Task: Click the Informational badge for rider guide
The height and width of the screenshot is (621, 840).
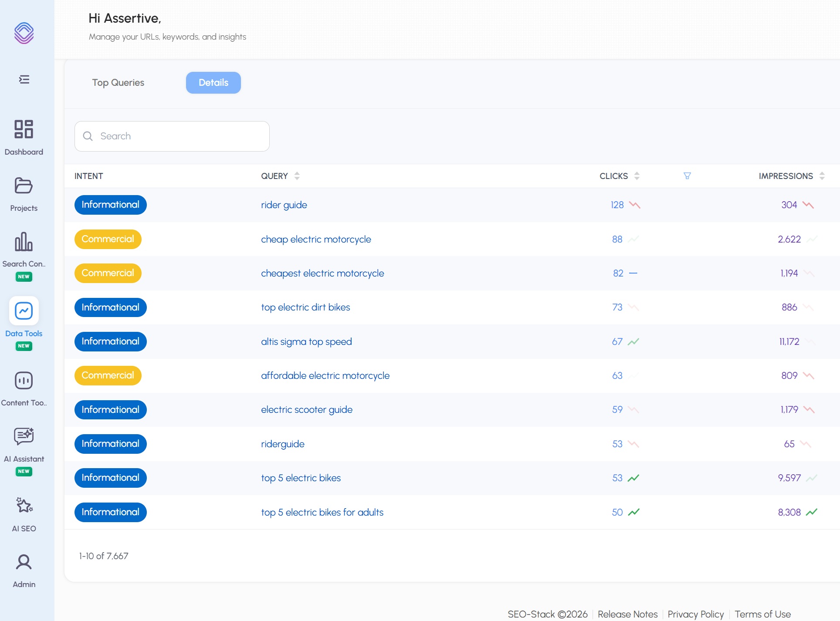Action: (x=111, y=205)
